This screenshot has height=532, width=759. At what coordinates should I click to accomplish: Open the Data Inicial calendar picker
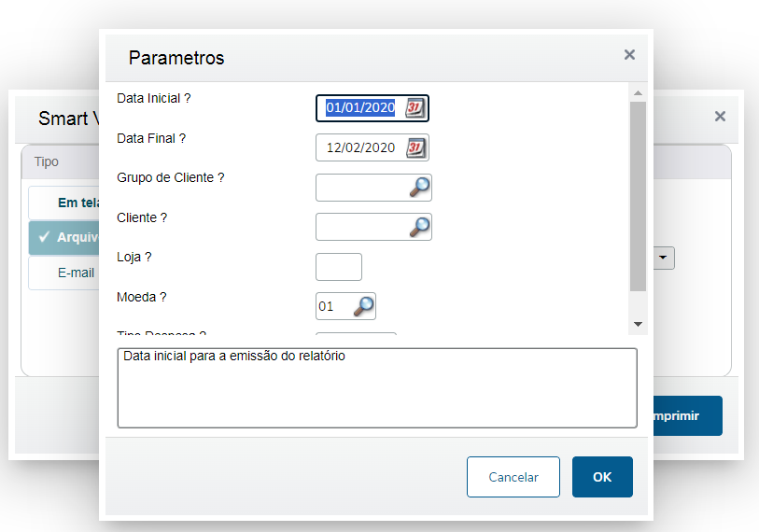point(415,108)
